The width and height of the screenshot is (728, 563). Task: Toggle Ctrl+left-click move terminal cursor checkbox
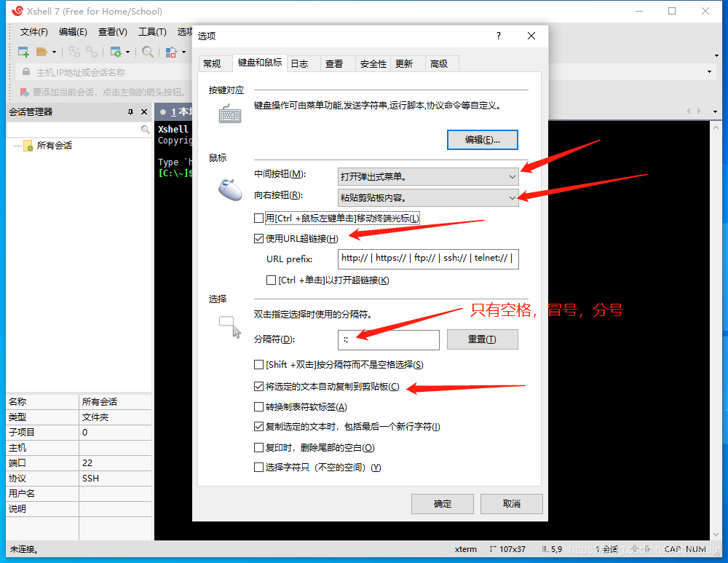coord(258,218)
